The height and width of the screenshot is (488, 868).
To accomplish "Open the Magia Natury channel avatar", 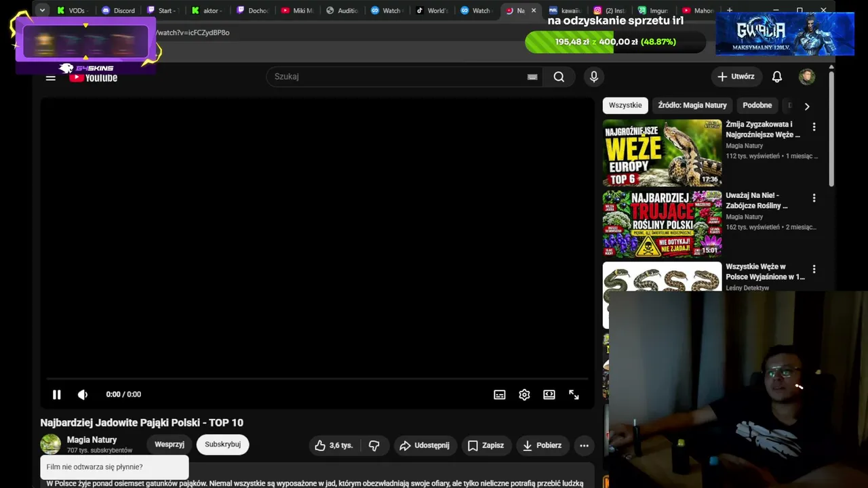I will coord(51,445).
